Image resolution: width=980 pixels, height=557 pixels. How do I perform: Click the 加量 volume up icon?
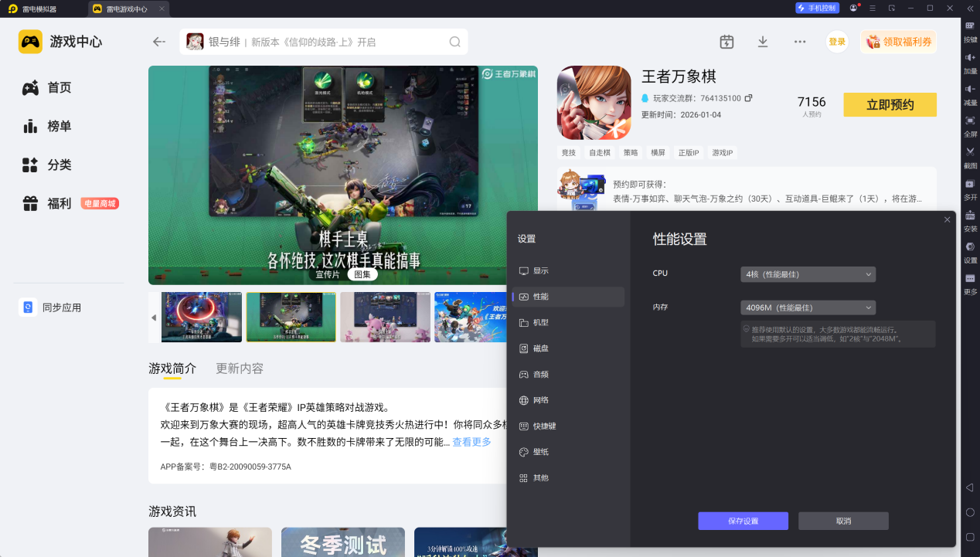click(970, 58)
